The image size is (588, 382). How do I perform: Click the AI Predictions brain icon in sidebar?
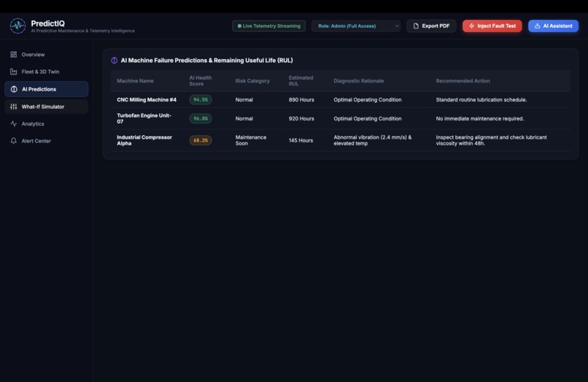14,89
